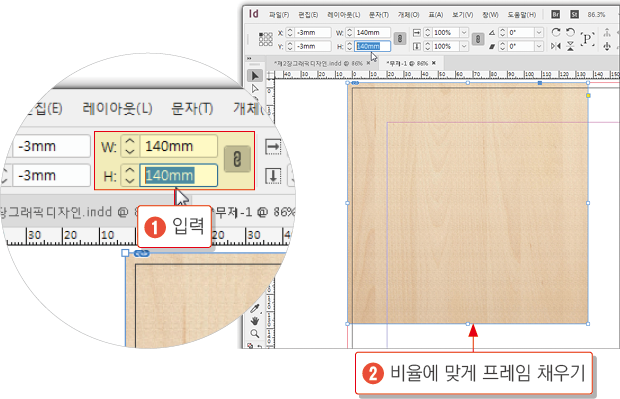Open the rotation angle 0° dropdown
Screen dimensions: 620x399
click(x=539, y=32)
